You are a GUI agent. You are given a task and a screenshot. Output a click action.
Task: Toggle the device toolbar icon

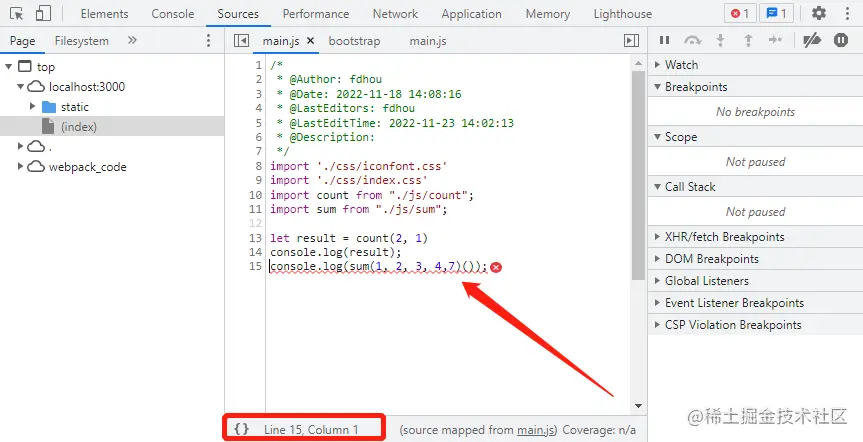tap(42, 14)
